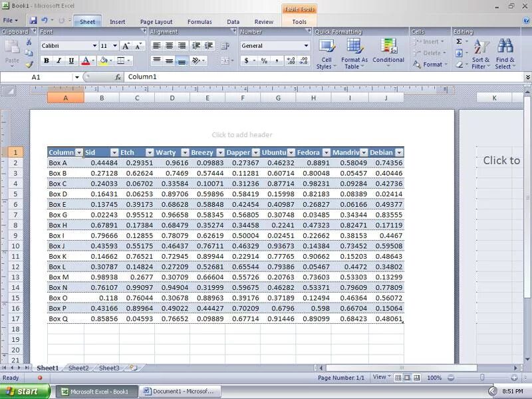532x399 pixels.
Task: Center text horizontally
Action: [x=169, y=45]
